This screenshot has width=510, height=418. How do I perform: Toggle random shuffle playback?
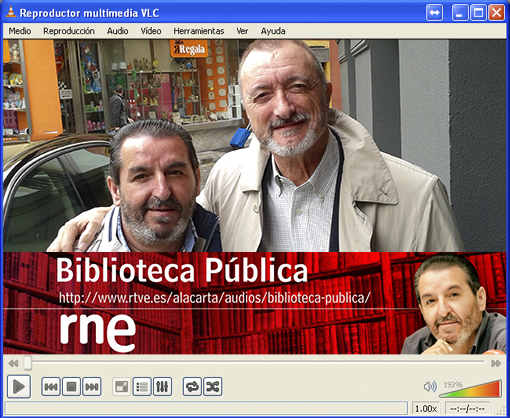[213, 387]
